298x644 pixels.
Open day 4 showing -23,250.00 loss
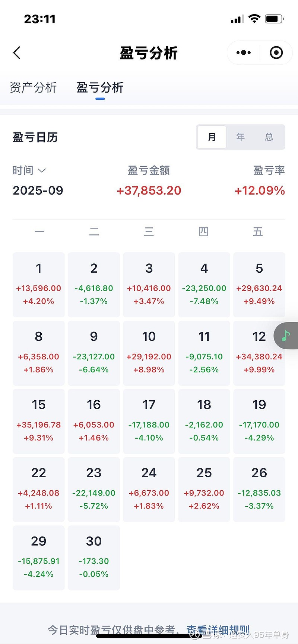(x=204, y=285)
